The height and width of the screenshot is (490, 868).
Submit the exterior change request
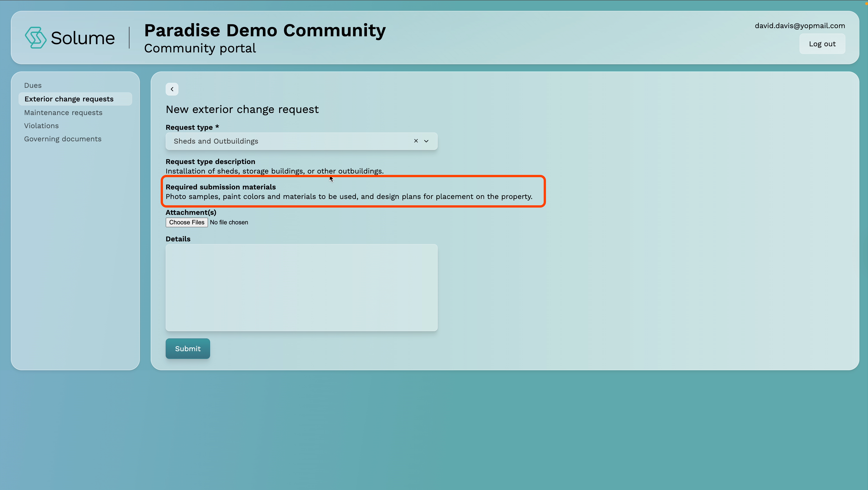188,348
